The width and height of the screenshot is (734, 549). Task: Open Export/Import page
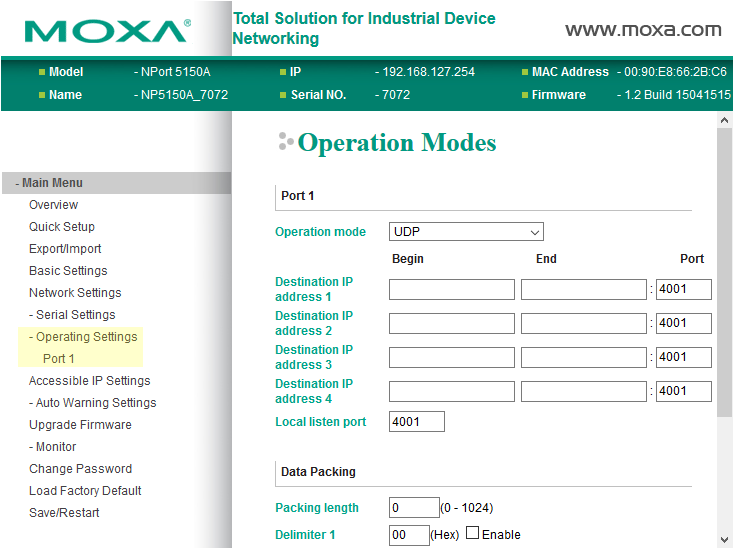click(65, 249)
